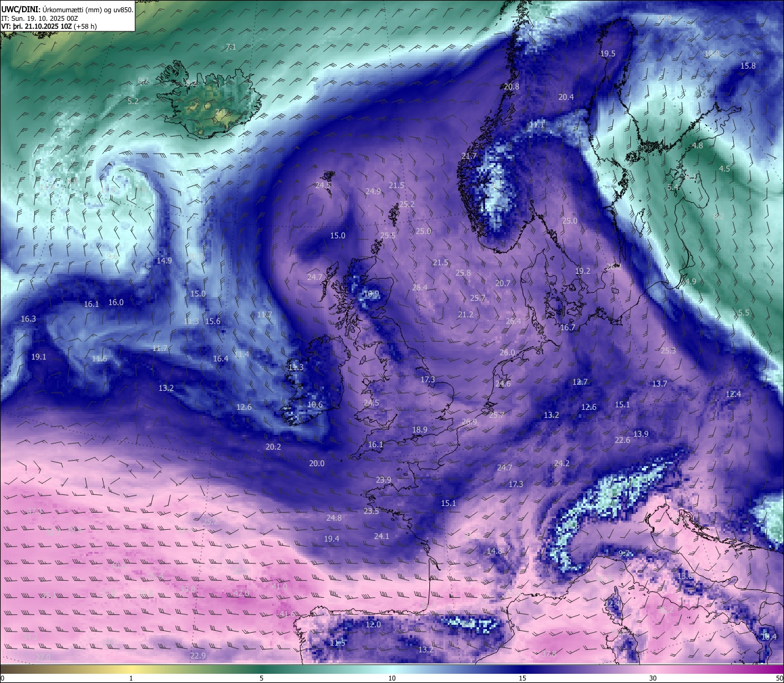This screenshot has width=784, height=683.
Task: Click the 16.0 value in the western Atlantic
Action: click(116, 302)
